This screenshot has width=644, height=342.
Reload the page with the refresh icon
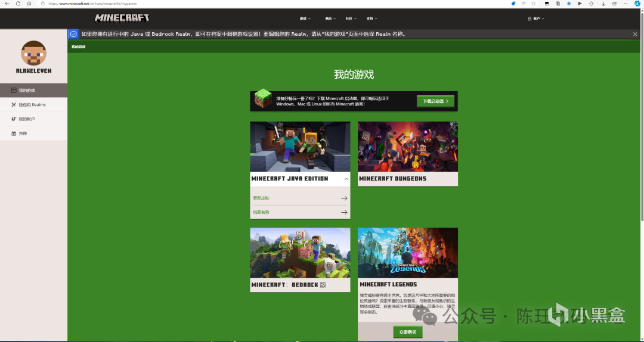coord(18,4)
